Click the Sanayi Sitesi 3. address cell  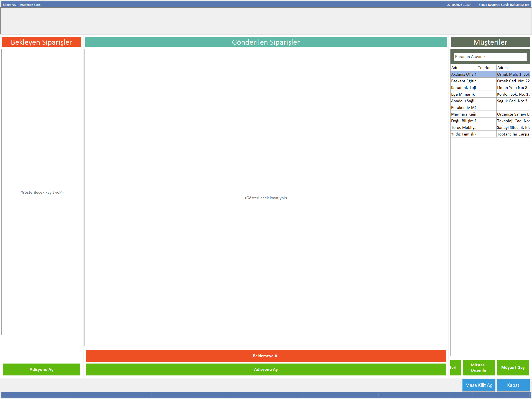click(x=513, y=127)
